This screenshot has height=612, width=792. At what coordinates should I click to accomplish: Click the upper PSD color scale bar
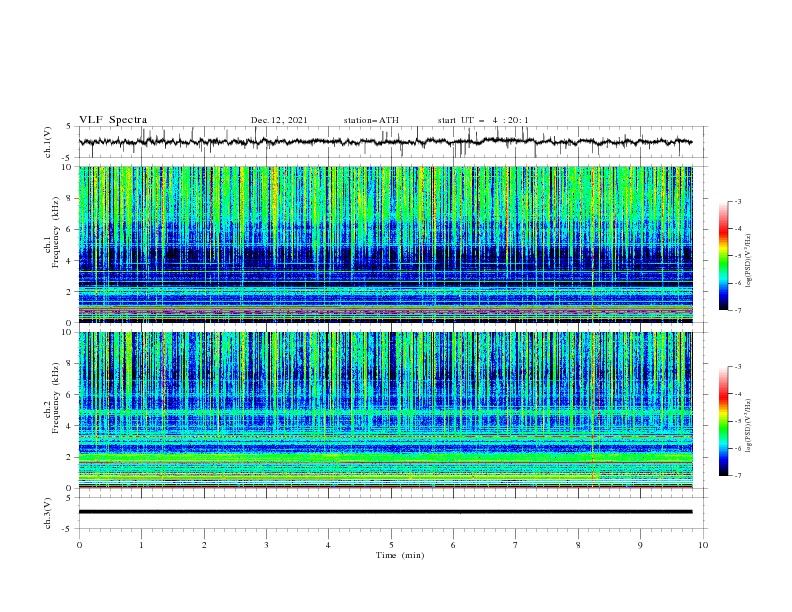tap(723, 256)
